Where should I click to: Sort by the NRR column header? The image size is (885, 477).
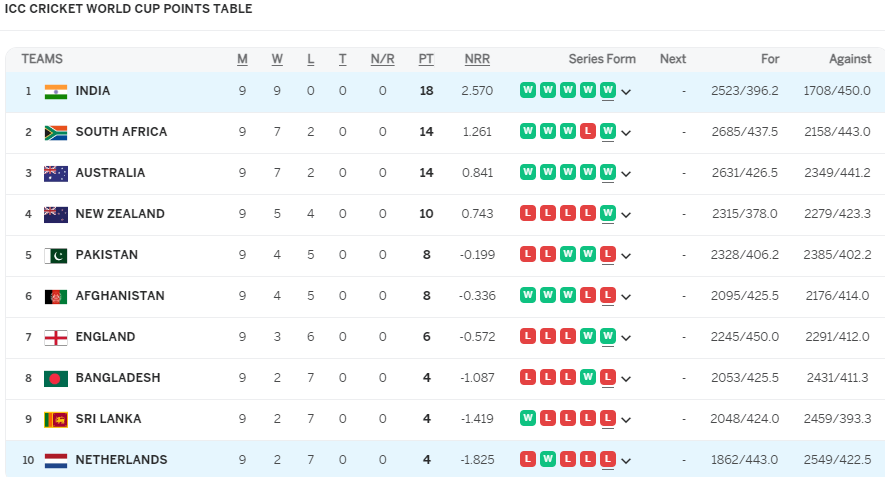coord(477,59)
